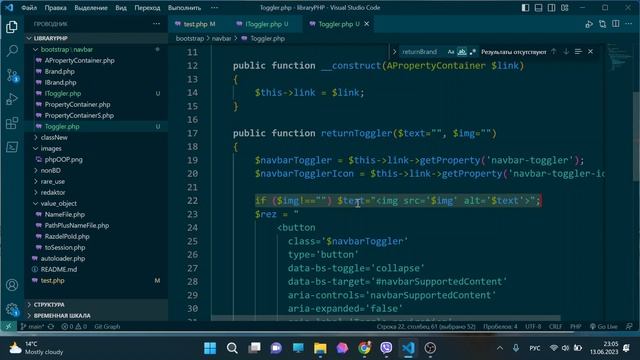The width and height of the screenshot is (640, 360).
Task: Open the Explorer view in activity bar
Action: pyautogui.click(x=12, y=27)
